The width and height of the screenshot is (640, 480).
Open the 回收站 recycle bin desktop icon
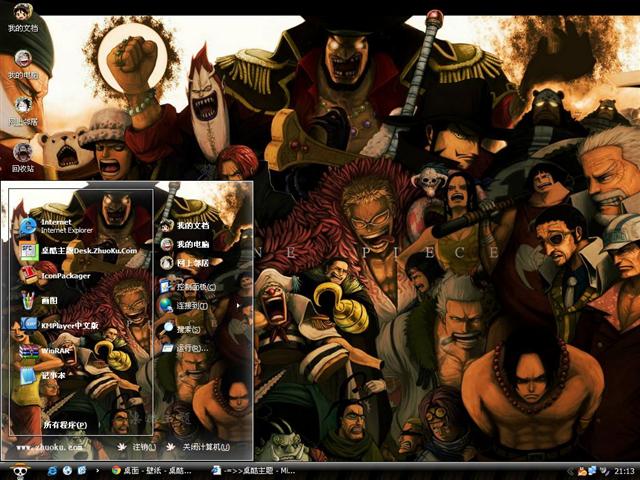(x=22, y=154)
